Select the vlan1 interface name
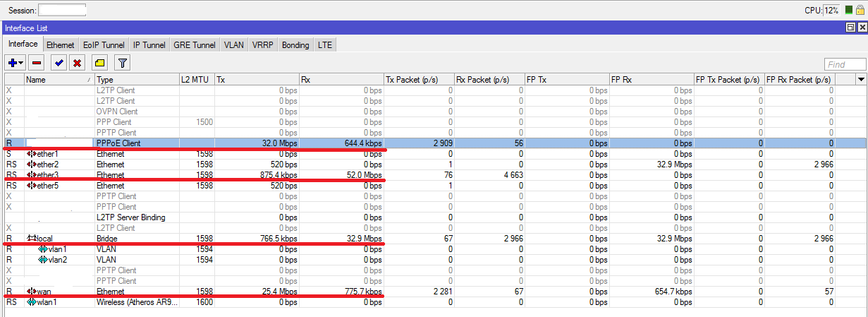868x317 pixels. (58, 249)
